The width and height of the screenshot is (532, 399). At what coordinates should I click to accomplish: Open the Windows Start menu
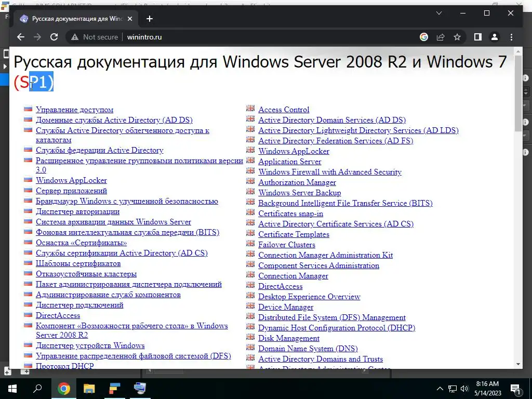click(12, 388)
